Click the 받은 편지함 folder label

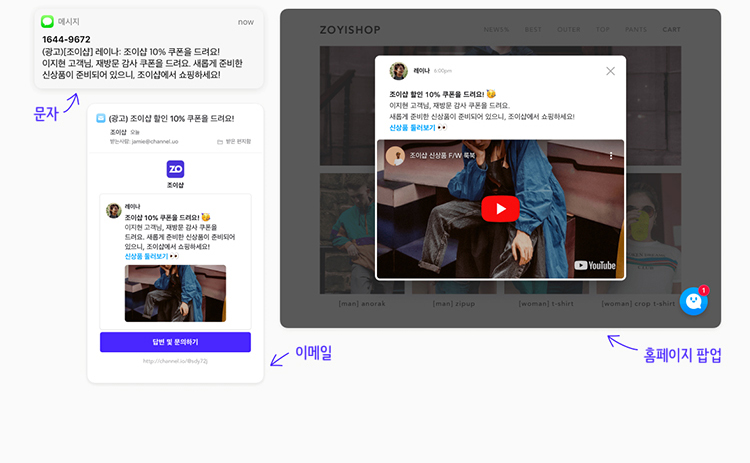pyautogui.click(x=234, y=142)
